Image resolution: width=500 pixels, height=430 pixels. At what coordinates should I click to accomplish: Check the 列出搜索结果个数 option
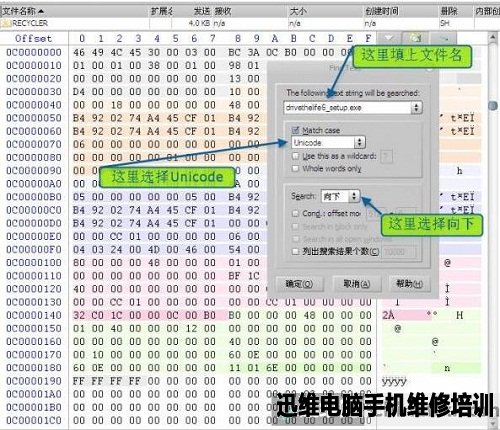pos(295,251)
